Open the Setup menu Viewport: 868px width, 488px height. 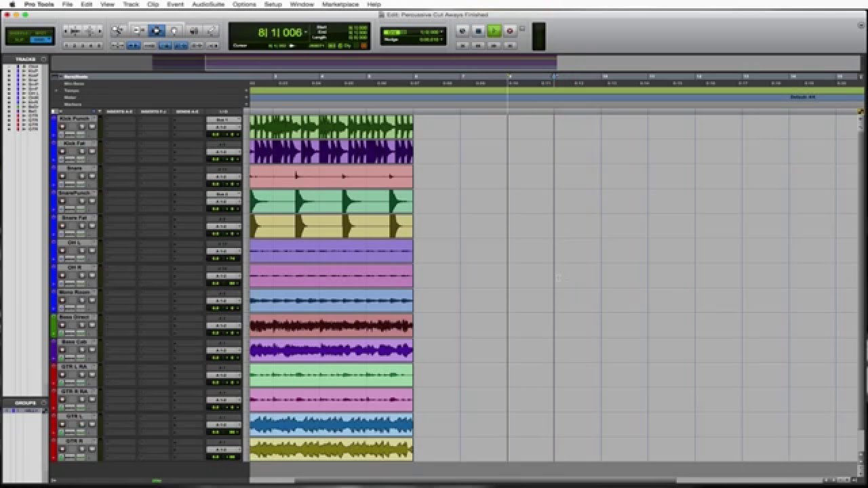click(x=273, y=4)
